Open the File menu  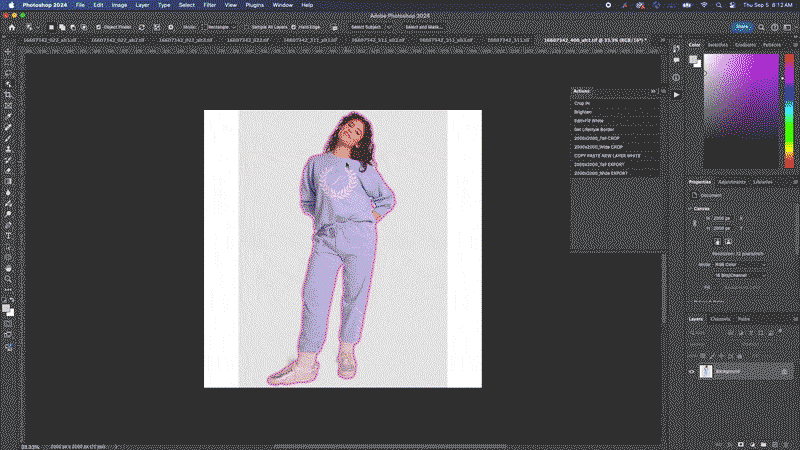click(80, 5)
